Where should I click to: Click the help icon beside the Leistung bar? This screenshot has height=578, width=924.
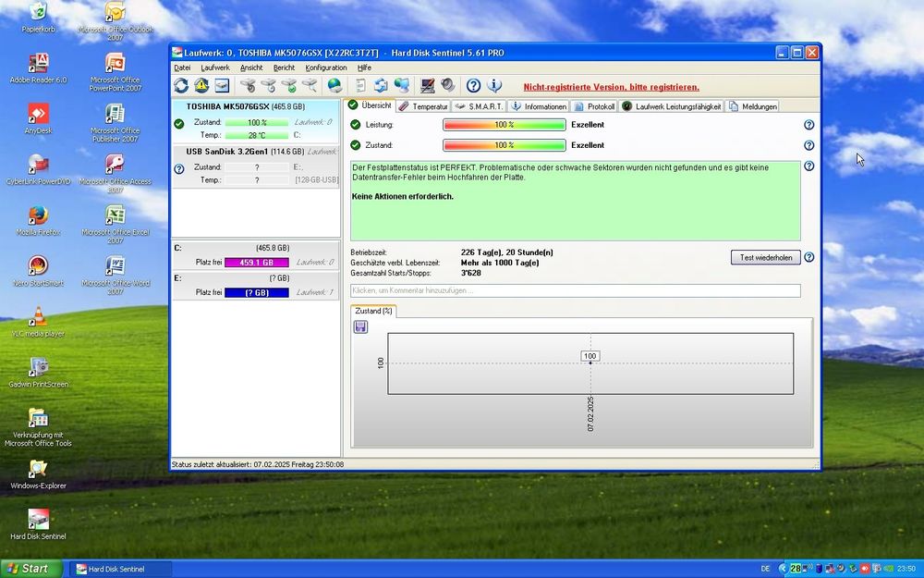pyautogui.click(x=808, y=125)
